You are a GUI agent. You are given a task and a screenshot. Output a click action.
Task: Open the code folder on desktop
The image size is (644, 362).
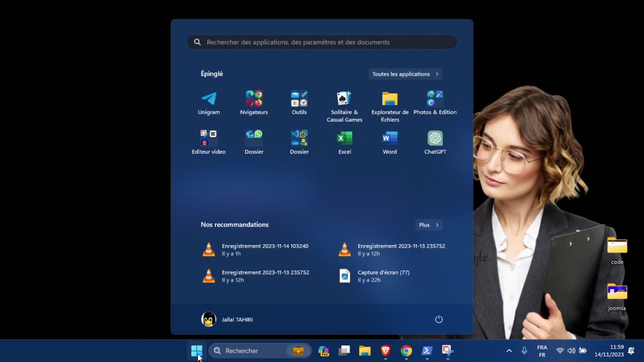[x=617, y=251]
